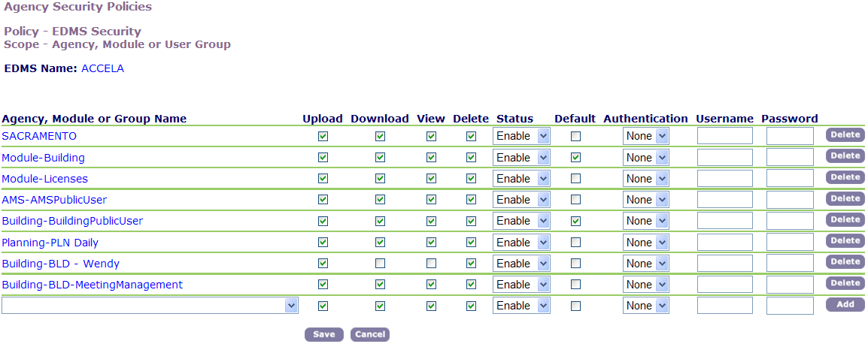This screenshot has height=344, width=868.
Task: Open Status dropdown for SACRAMENTO row
Action: (x=521, y=136)
